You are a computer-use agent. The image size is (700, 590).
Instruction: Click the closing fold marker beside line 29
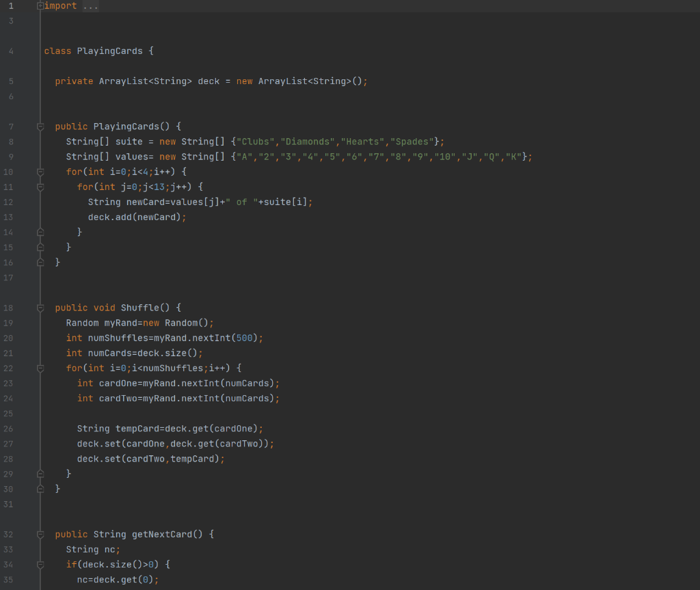click(40, 473)
